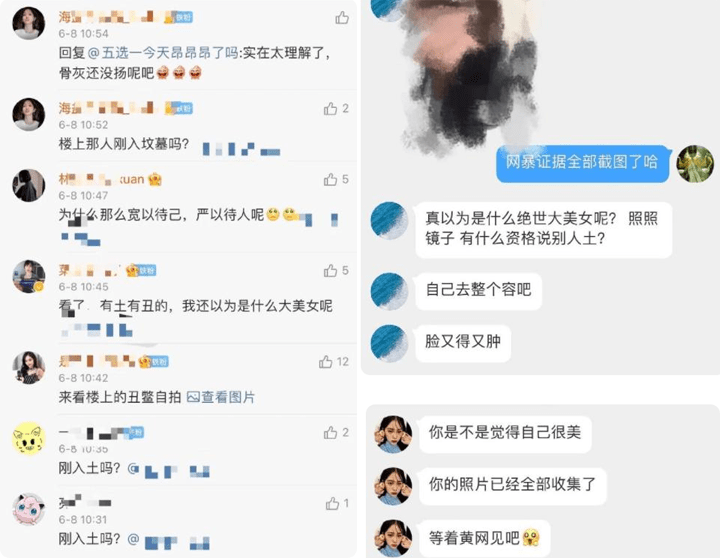Like the comment '来看楼上的丑鳖自拍'
Viewport: 720px width, 558px height.
(326, 362)
